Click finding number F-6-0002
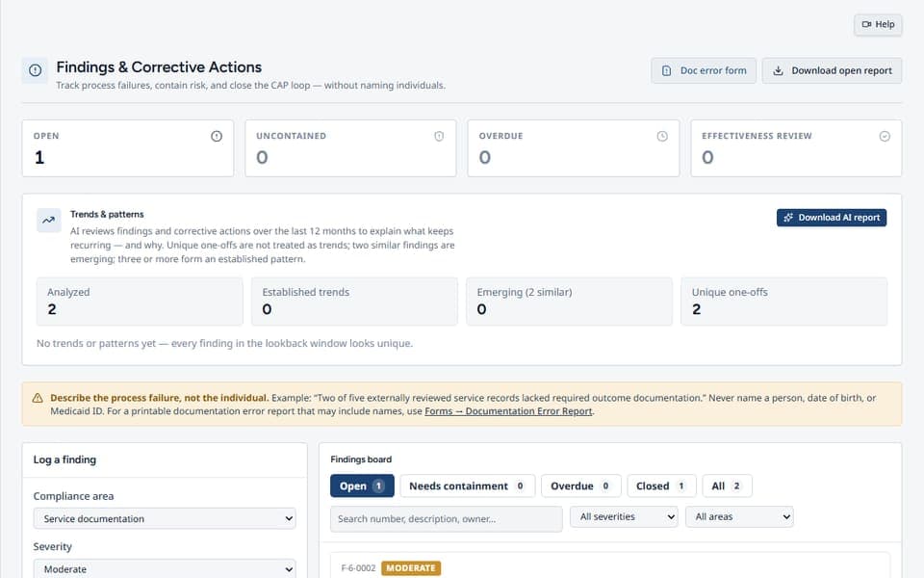 pyautogui.click(x=358, y=568)
